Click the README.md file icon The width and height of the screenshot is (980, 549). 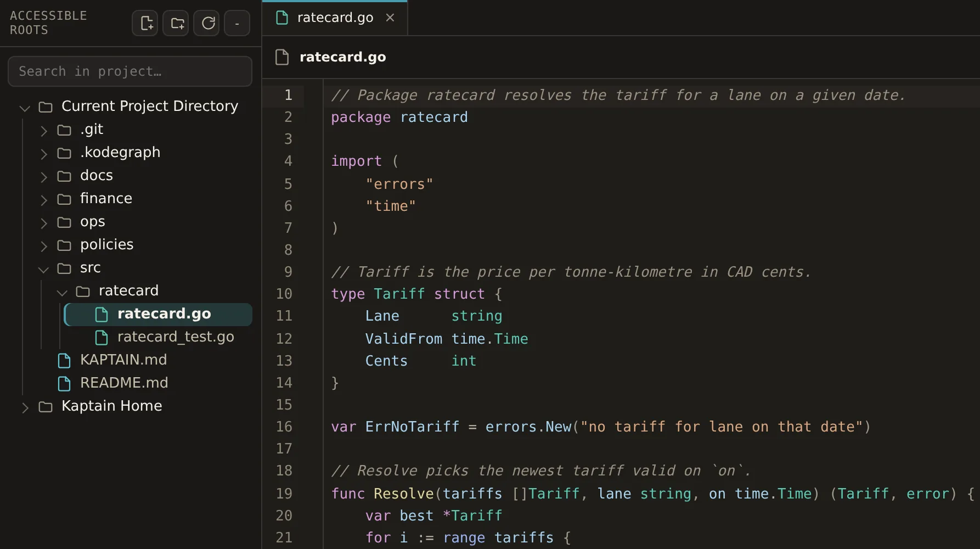pyautogui.click(x=64, y=384)
